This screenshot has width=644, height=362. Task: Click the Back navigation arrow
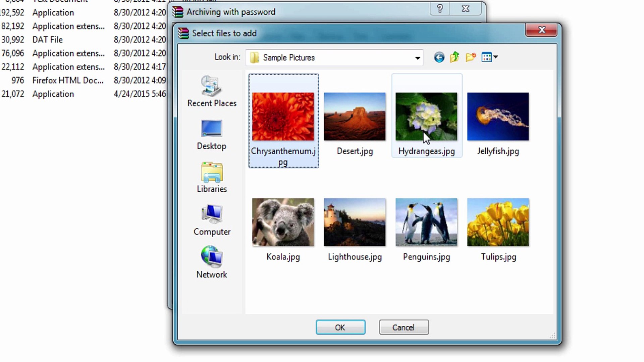(439, 57)
